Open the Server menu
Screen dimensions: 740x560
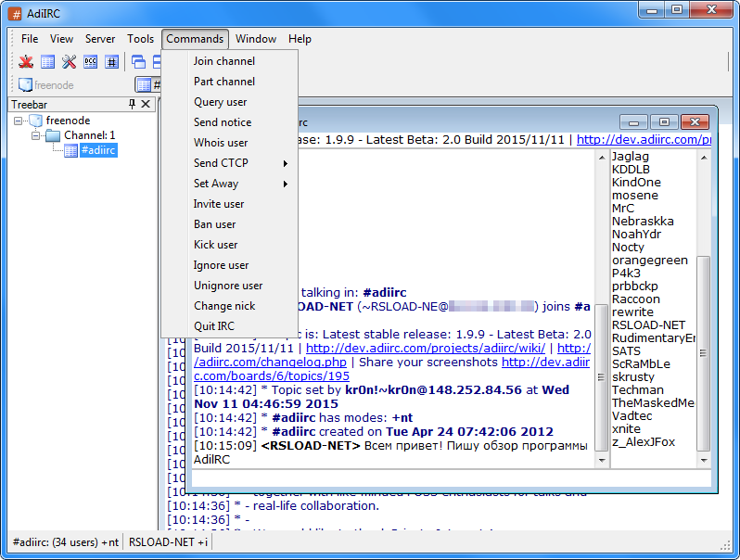click(100, 39)
